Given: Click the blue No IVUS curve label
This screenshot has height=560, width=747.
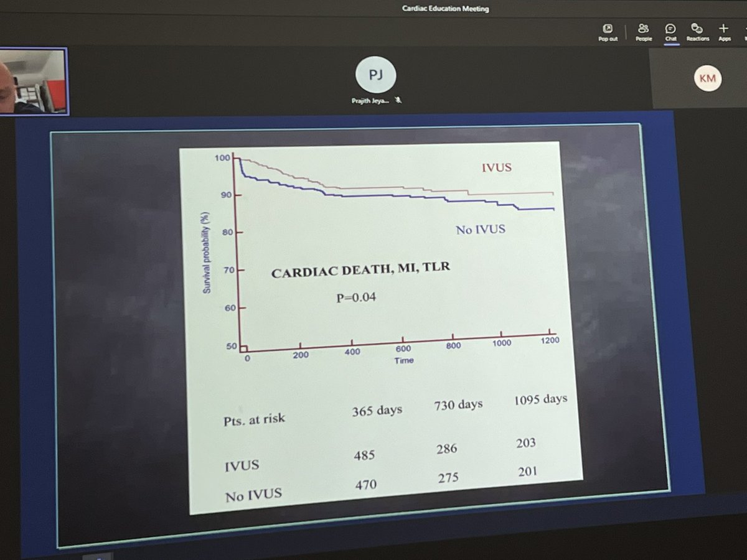Looking at the screenshot, I should pos(481,230).
